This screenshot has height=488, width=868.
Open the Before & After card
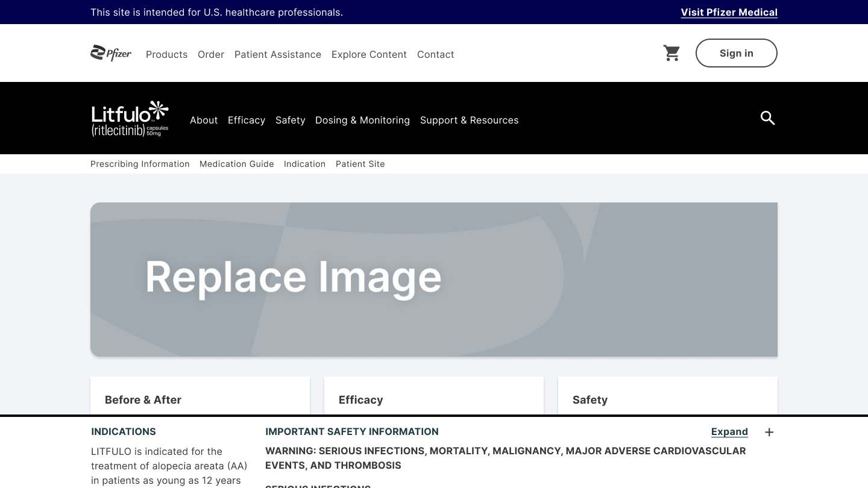coord(200,396)
